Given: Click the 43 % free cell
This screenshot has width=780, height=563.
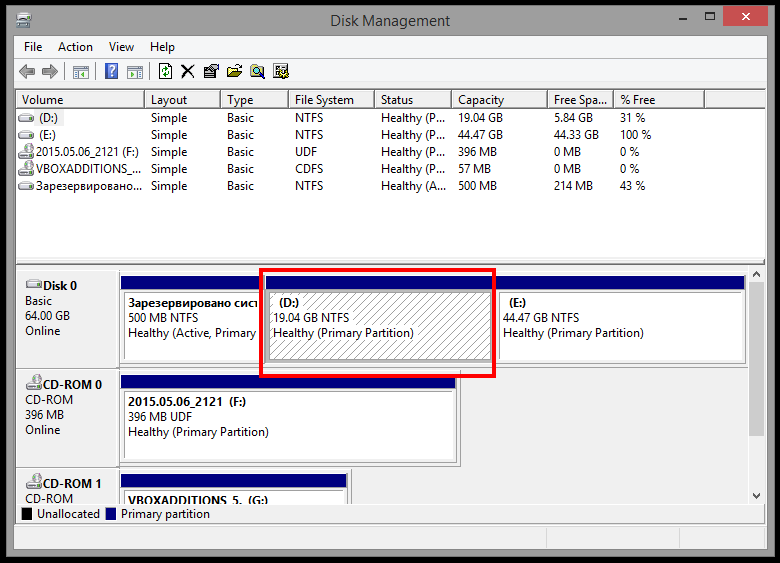Looking at the screenshot, I should pyautogui.click(x=632, y=186).
